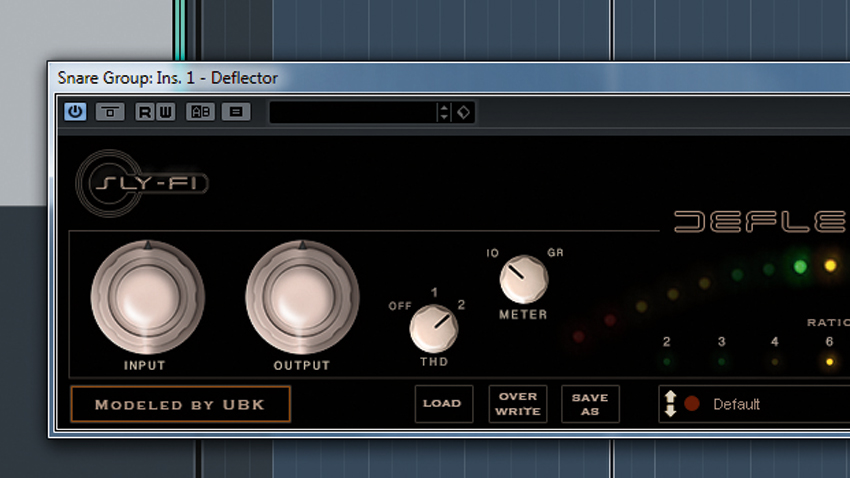Click the LOAD preset button

pyautogui.click(x=443, y=404)
